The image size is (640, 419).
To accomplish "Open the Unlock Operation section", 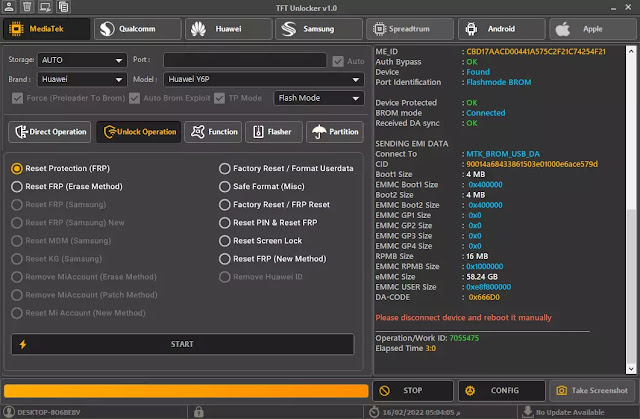I will (x=138, y=132).
